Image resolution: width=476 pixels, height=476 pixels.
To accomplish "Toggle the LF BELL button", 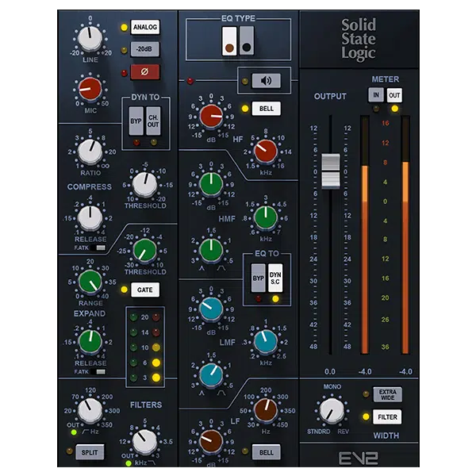I will point(267,452).
